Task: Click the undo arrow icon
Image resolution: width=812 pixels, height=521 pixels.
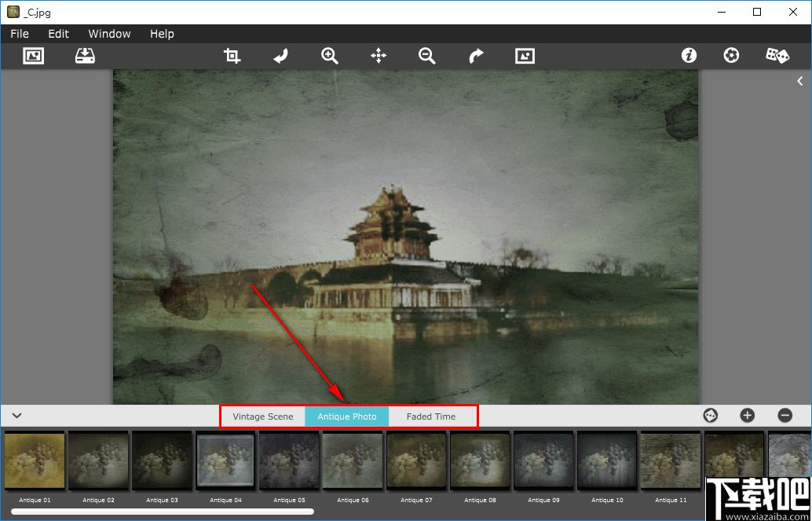Action: point(280,56)
